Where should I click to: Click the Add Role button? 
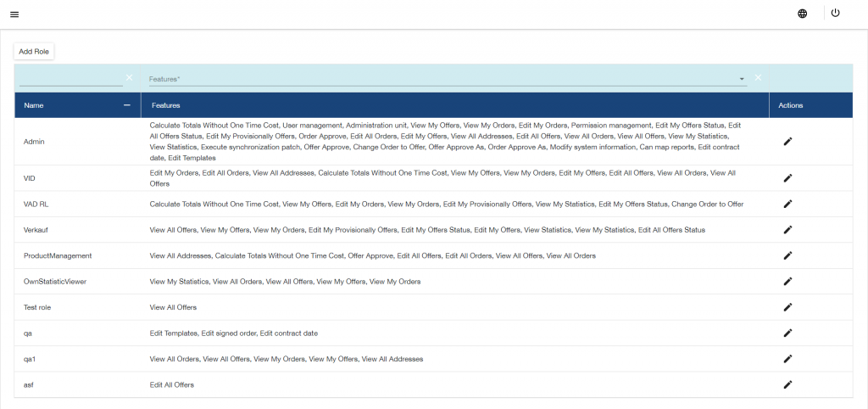[34, 52]
